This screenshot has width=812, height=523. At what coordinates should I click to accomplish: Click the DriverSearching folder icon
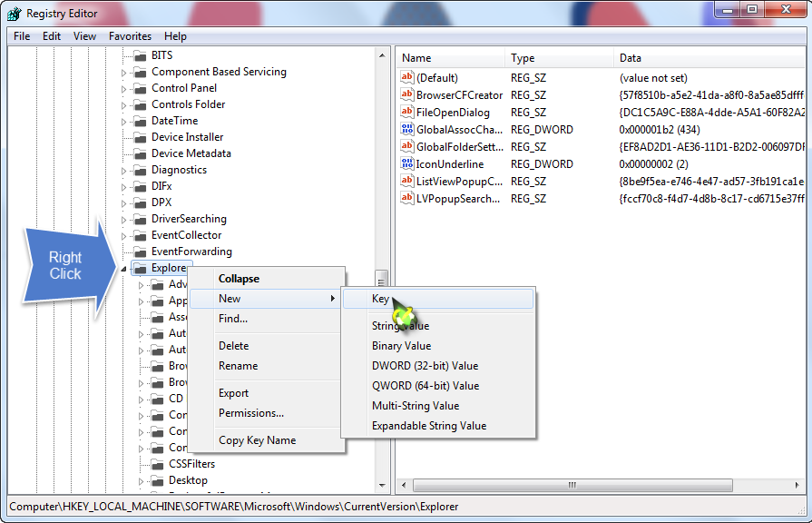(x=140, y=219)
